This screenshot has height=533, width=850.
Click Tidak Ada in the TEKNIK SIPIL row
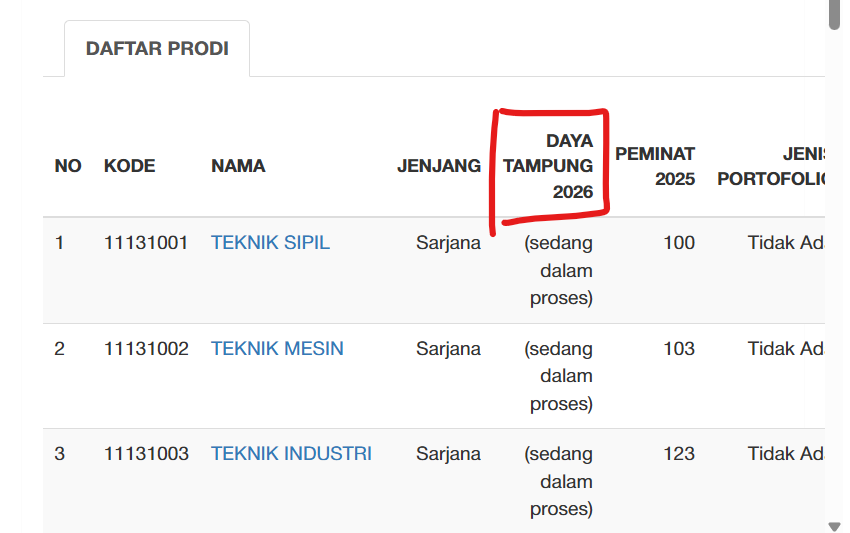coord(786,242)
